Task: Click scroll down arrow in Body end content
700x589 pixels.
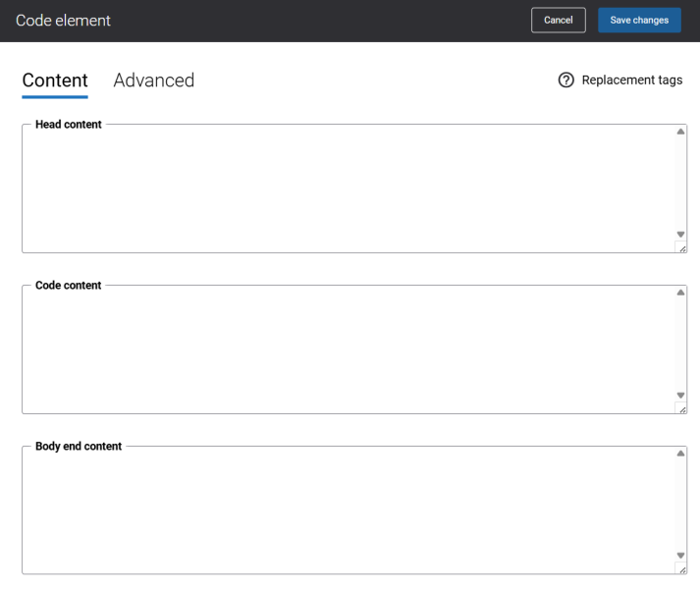Action: pos(680,556)
